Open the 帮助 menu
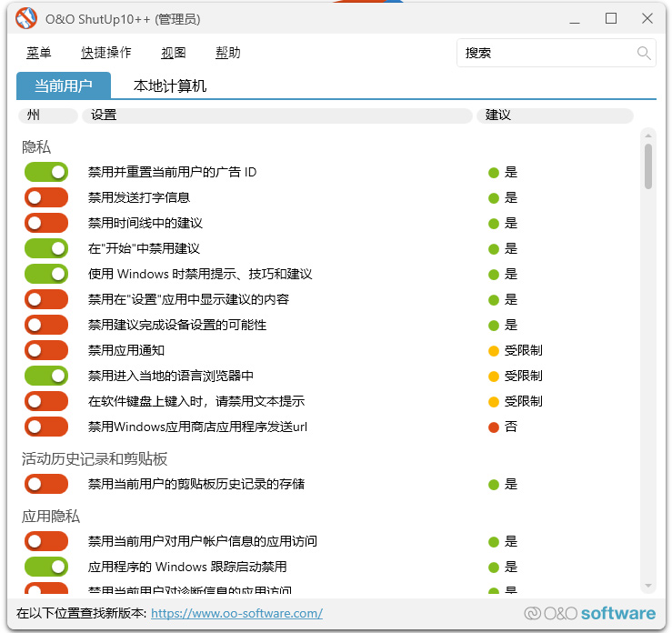This screenshot has width=672, height=633. point(227,53)
